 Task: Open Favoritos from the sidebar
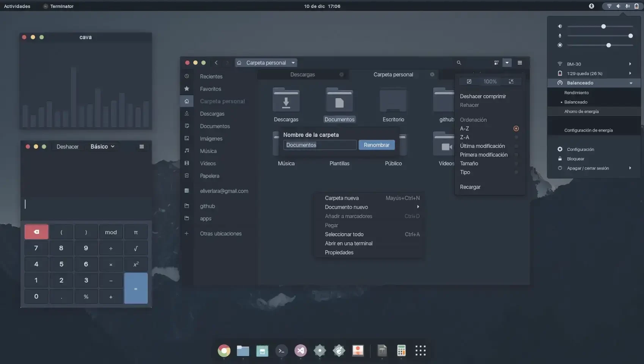tap(211, 89)
